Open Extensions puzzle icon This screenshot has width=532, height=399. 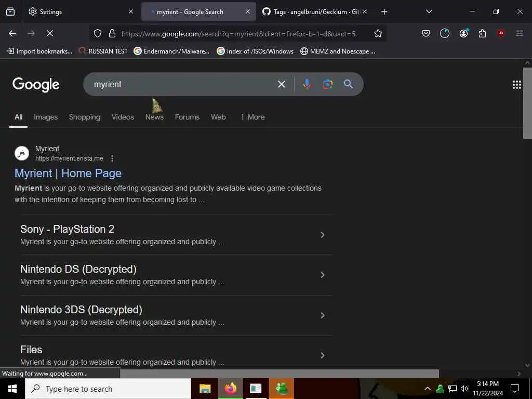coord(482,33)
